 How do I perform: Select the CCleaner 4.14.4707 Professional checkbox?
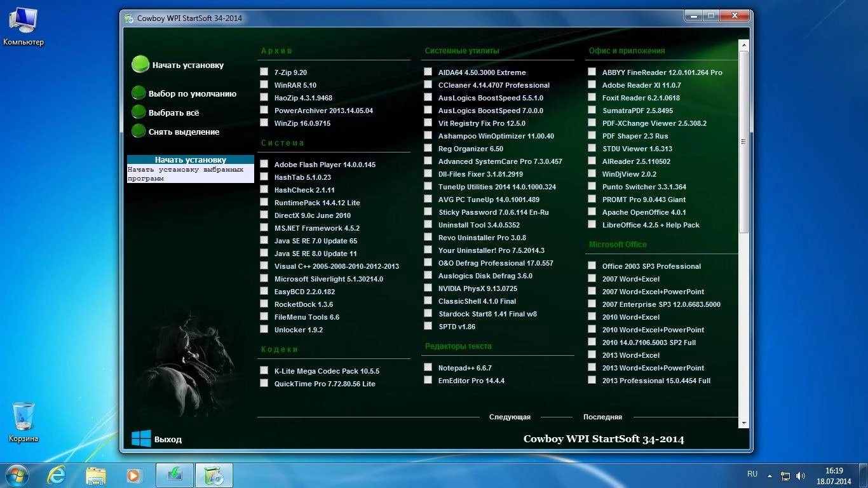click(428, 85)
